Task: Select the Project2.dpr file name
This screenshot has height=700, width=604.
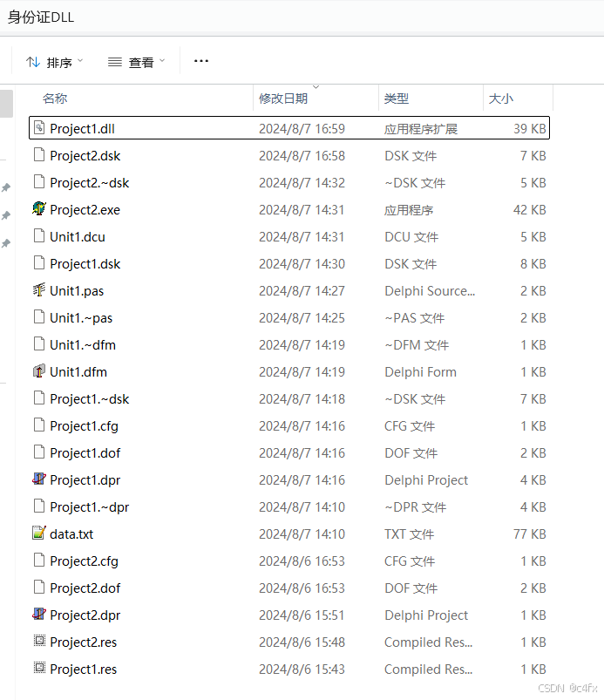Action: 85,615
